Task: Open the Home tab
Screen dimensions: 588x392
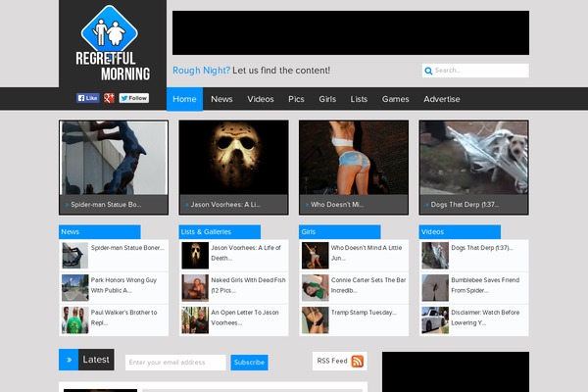Action: point(184,99)
